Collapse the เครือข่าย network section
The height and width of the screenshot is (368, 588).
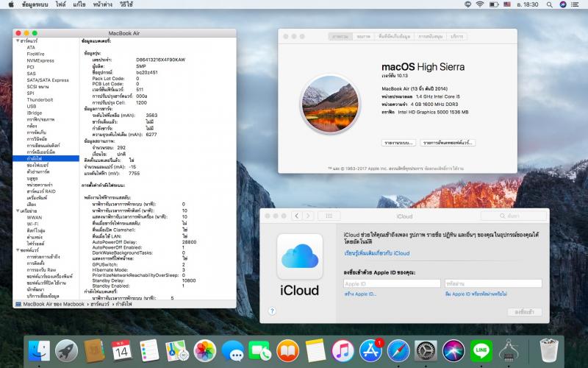pos(17,211)
